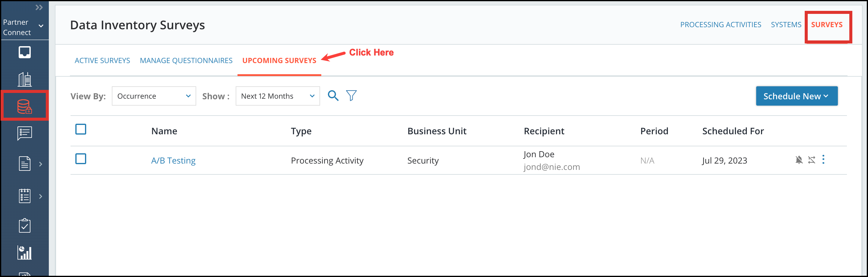Image resolution: width=868 pixels, height=277 pixels.
Task: Expand the document sidebar submenu arrow
Action: coord(40,164)
